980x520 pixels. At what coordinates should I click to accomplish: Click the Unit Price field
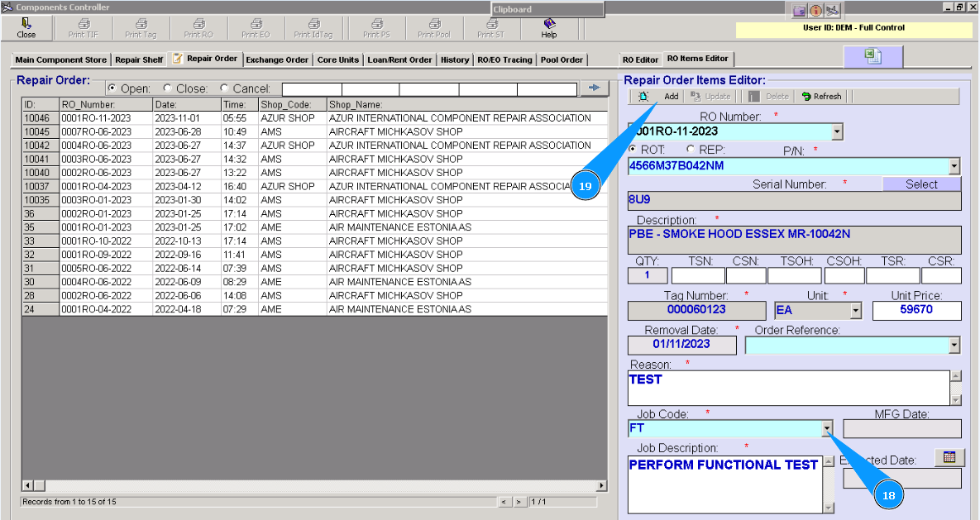pyautogui.click(x=916, y=311)
